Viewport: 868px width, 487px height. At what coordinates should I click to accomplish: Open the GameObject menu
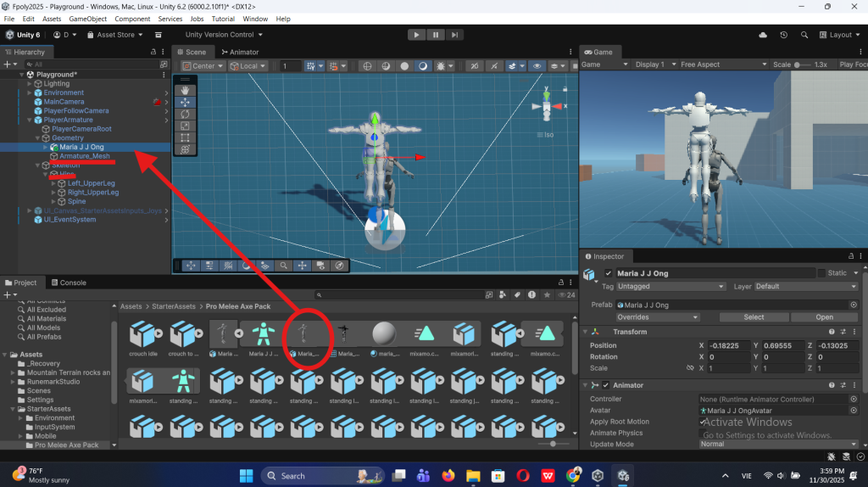pos(89,19)
